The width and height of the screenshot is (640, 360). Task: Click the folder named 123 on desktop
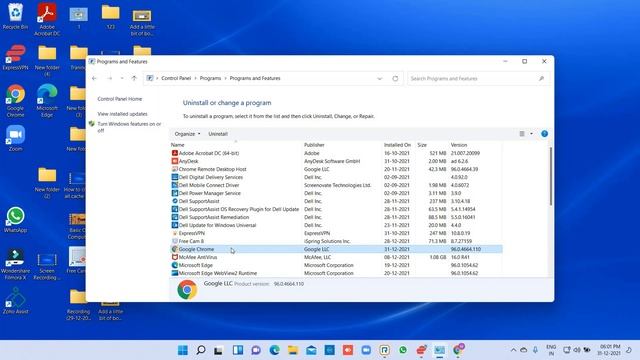pos(110,17)
